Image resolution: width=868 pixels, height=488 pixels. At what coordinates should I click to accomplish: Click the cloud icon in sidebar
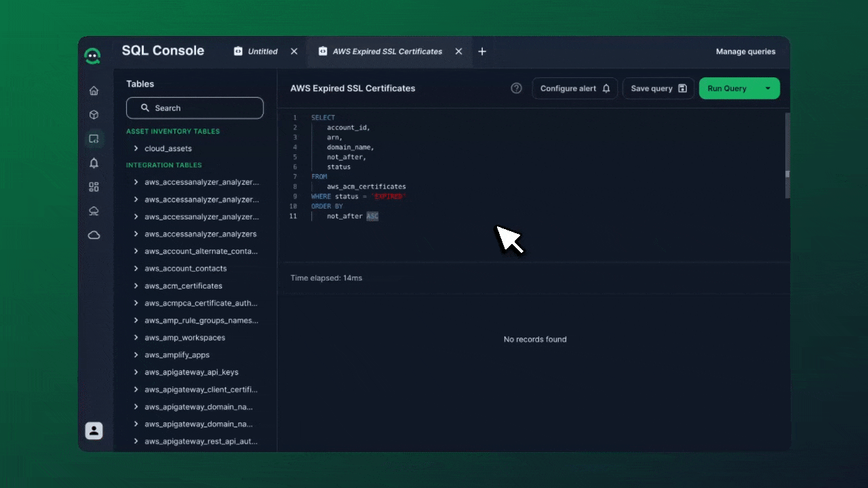(94, 235)
